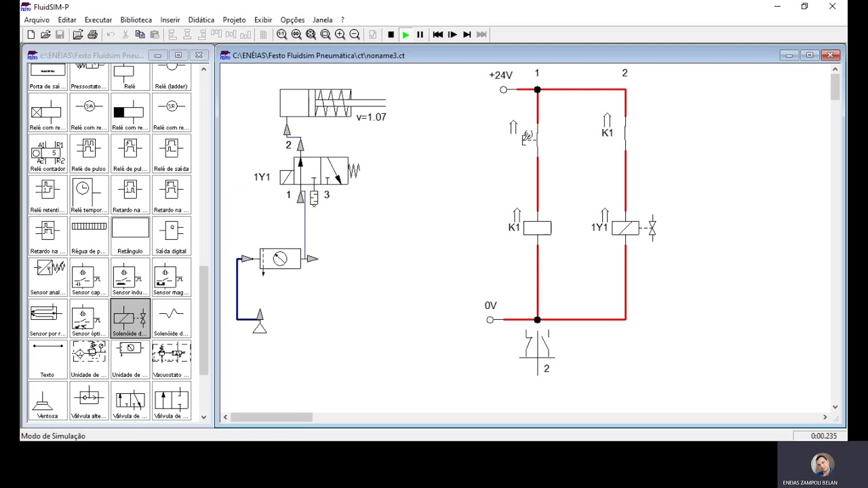This screenshot has height=488, width=868.
Task: Open the Biblioteca menu
Action: coord(136,20)
